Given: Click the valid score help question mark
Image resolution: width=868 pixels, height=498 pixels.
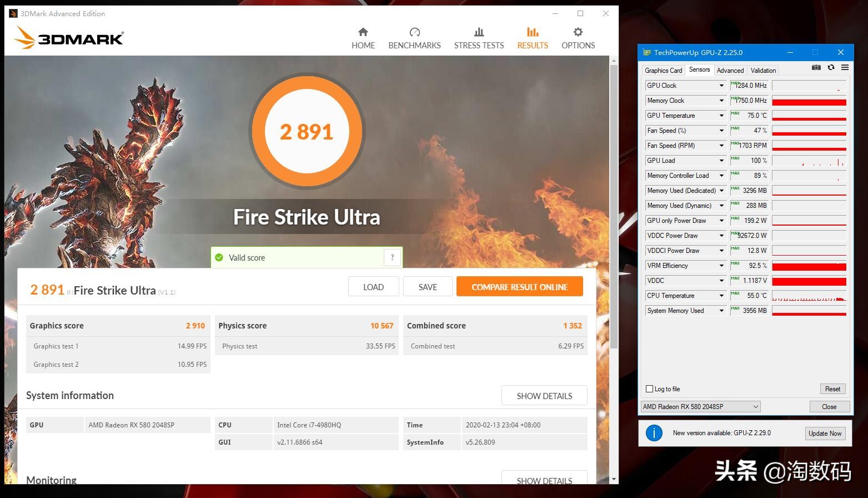Looking at the screenshot, I should point(392,257).
